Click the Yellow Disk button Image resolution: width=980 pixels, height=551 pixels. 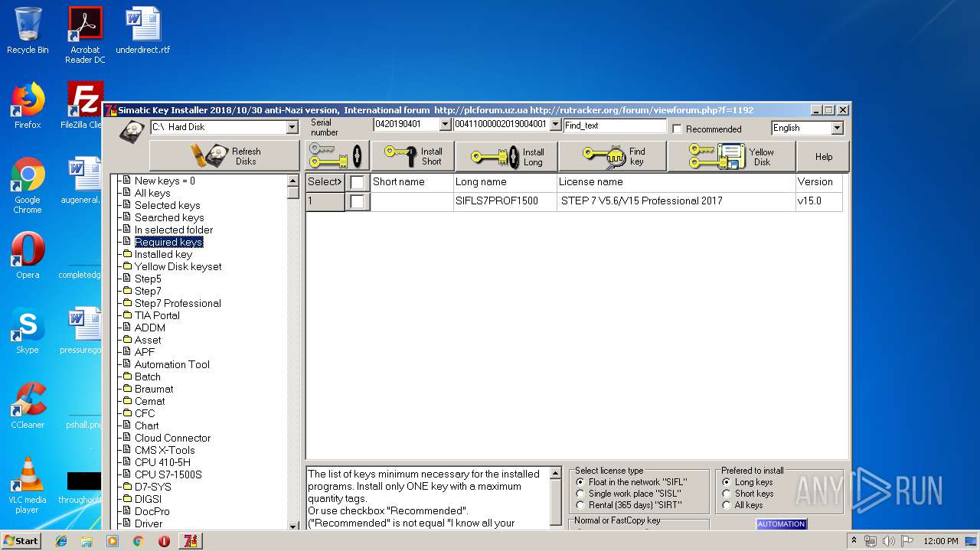731,156
